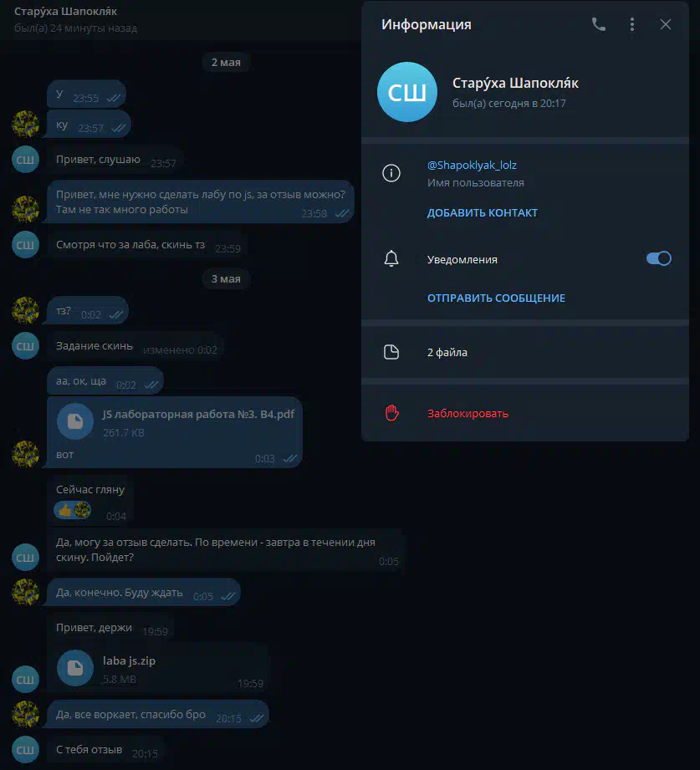The height and width of the screenshot is (770, 700).
Task: Click ДОБАВИТЬ КОНТАКТ button
Action: click(x=483, y=212)
